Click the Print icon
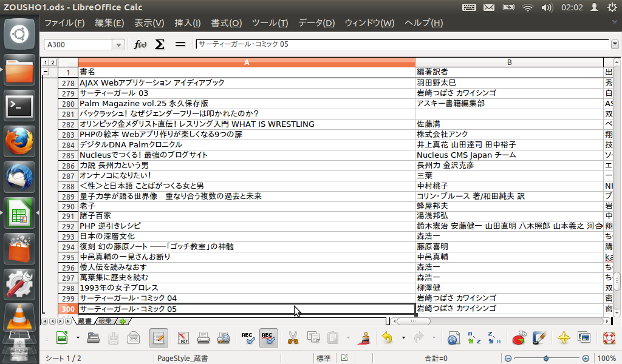 pyautogui.click(x=203, y=338)
